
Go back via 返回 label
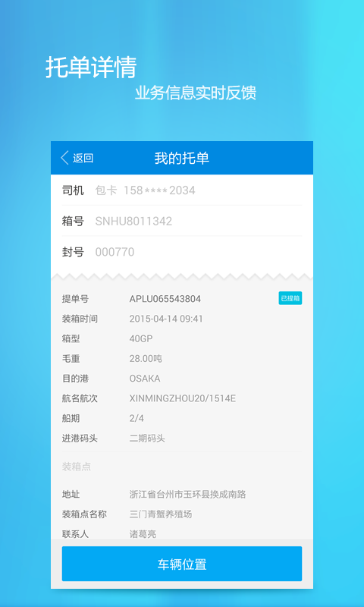click(83, 158)
